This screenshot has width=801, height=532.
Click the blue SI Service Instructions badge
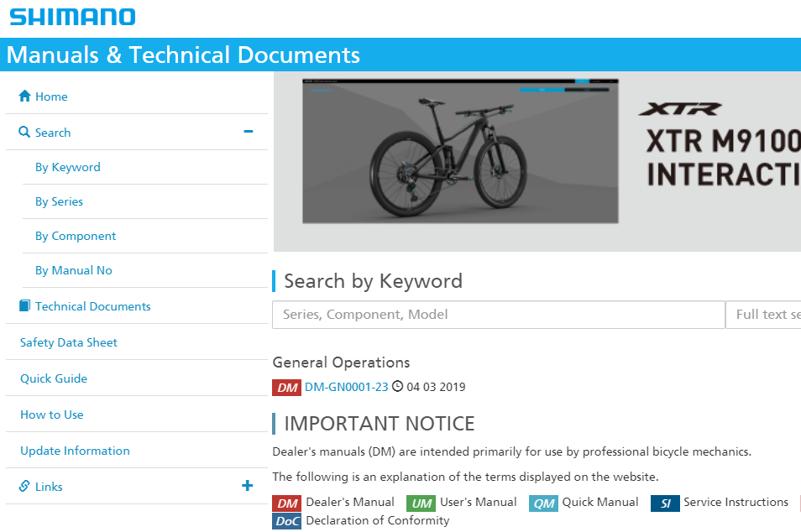click(x=665, y=503)
